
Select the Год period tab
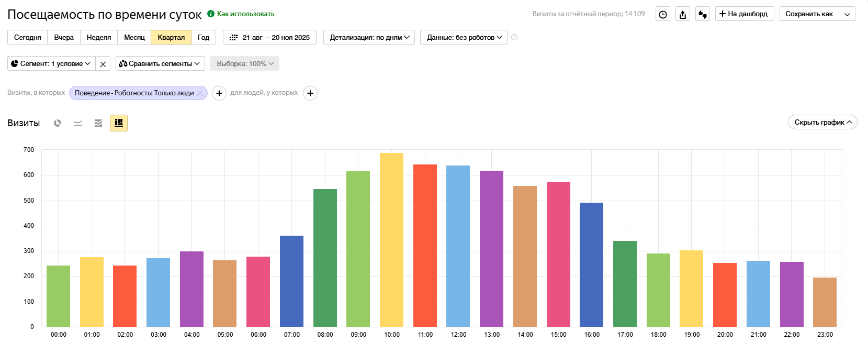[204, 37]
